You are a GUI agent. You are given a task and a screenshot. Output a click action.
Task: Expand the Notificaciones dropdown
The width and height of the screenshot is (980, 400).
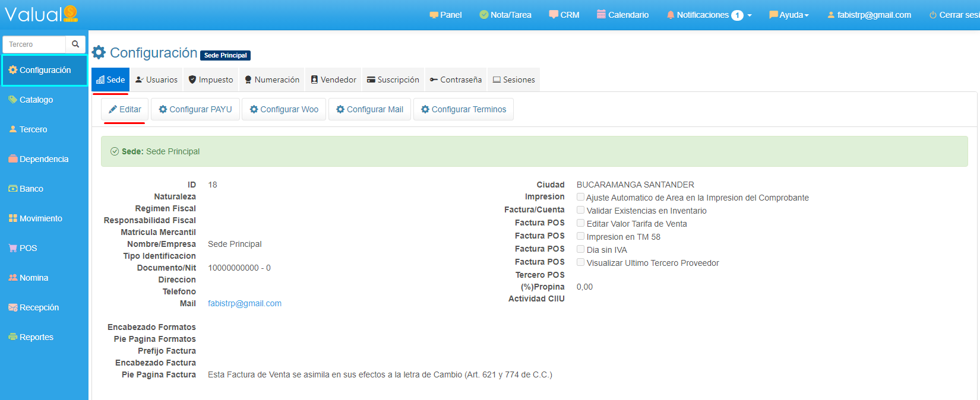pos(709,15)
